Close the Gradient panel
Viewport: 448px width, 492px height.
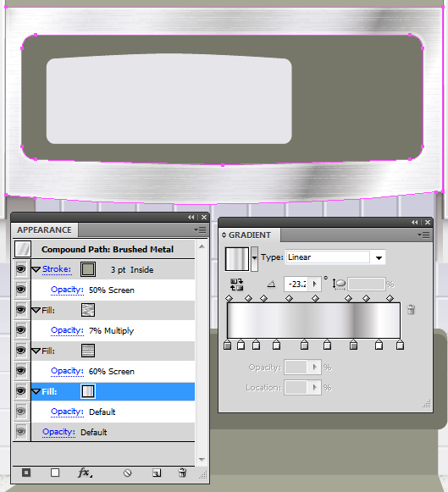tap(428, 222)
